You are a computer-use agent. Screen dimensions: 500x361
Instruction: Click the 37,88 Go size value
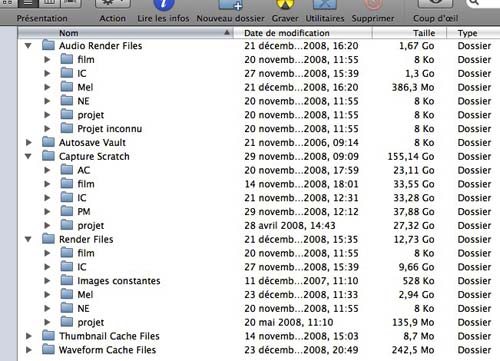[414, 212]
